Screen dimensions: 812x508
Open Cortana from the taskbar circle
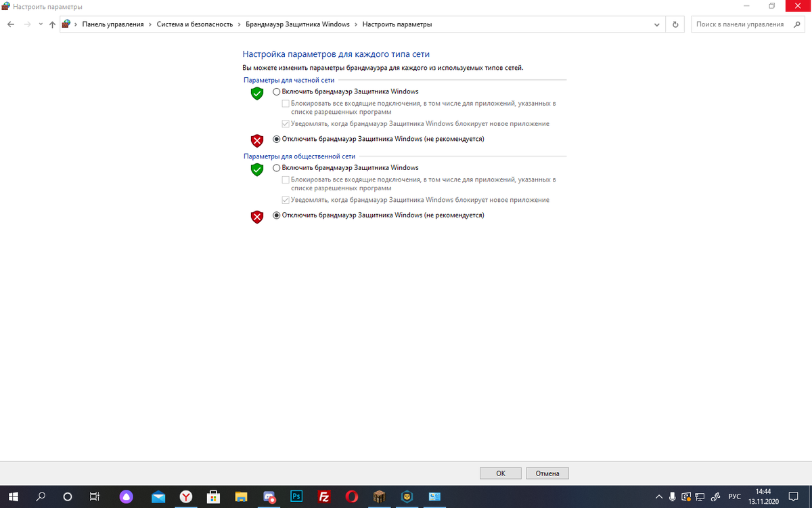pos(68,496)
